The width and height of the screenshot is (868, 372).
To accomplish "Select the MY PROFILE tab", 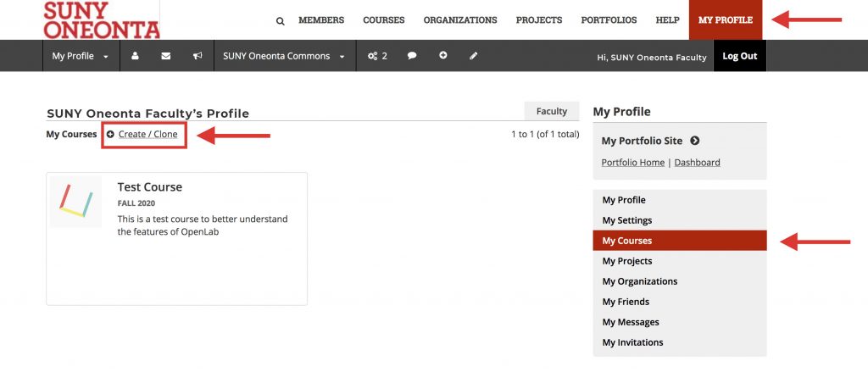I will 726,20.
